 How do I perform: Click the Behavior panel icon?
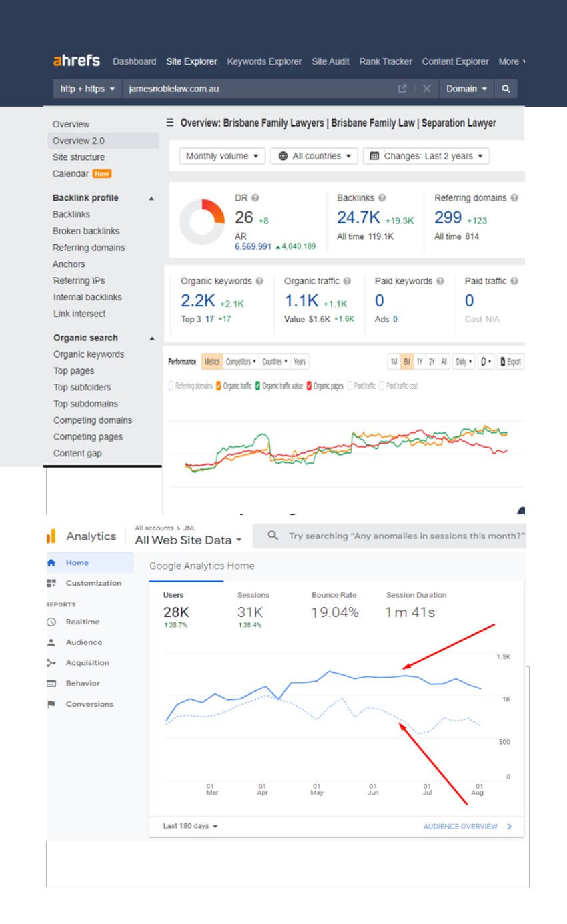[x=51, y=684]
